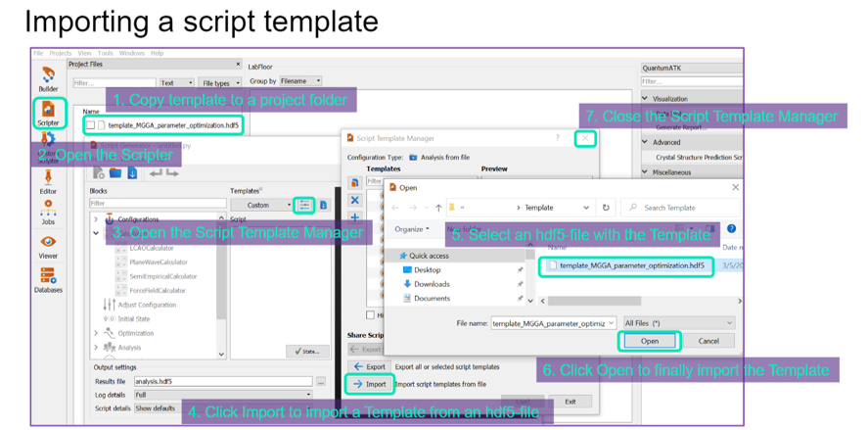Image resolution: width=868 pixels, height=430 pixels.
Task: Open the File menu
Action: pyautogui.click(x=38, y=53)
